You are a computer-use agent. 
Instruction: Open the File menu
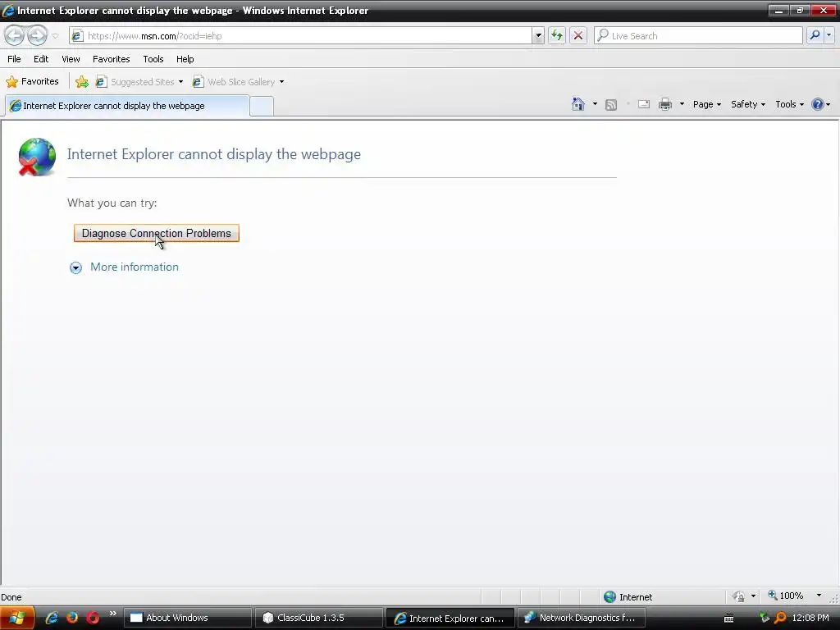click(14, 59)
